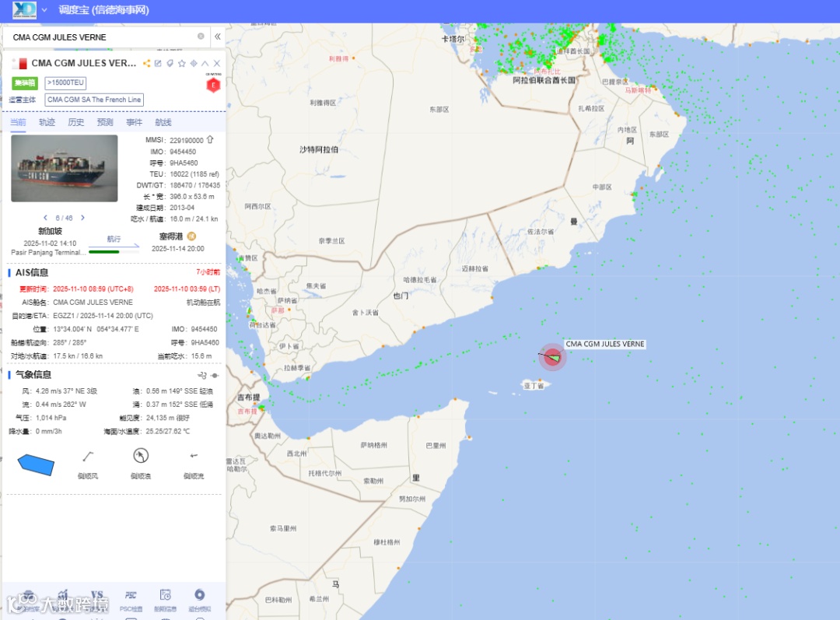Click the blue ship hull shape diagram
This screenshot has width=840, height=620.
coord(36,464)
